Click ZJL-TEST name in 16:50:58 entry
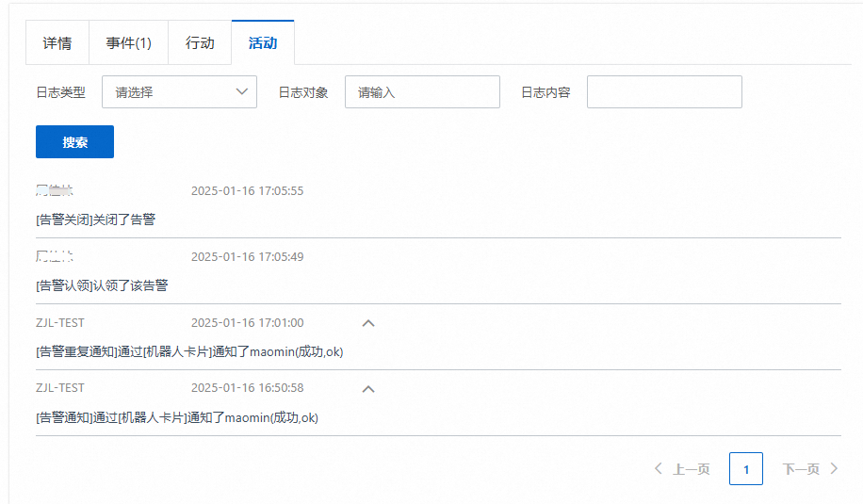Image resolution: width=863 pixels, height=504 pixels. pos(60,388)
